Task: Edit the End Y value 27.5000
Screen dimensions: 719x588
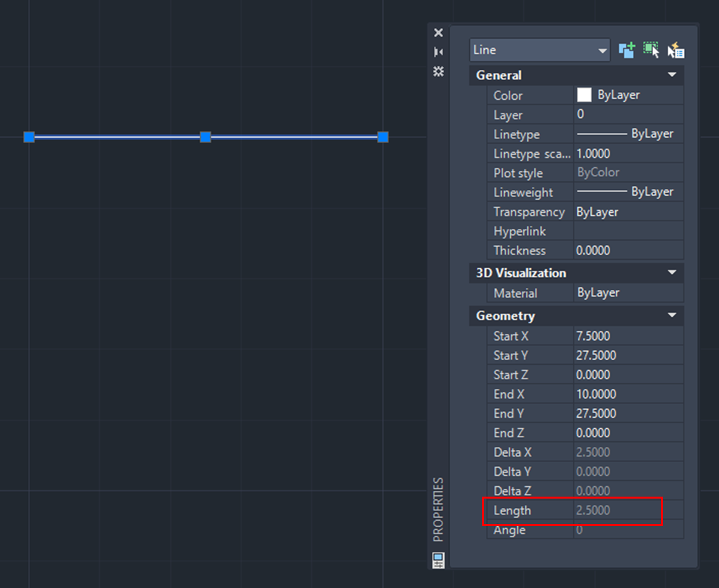Action: pyautogui.click(x=628, y=413)
